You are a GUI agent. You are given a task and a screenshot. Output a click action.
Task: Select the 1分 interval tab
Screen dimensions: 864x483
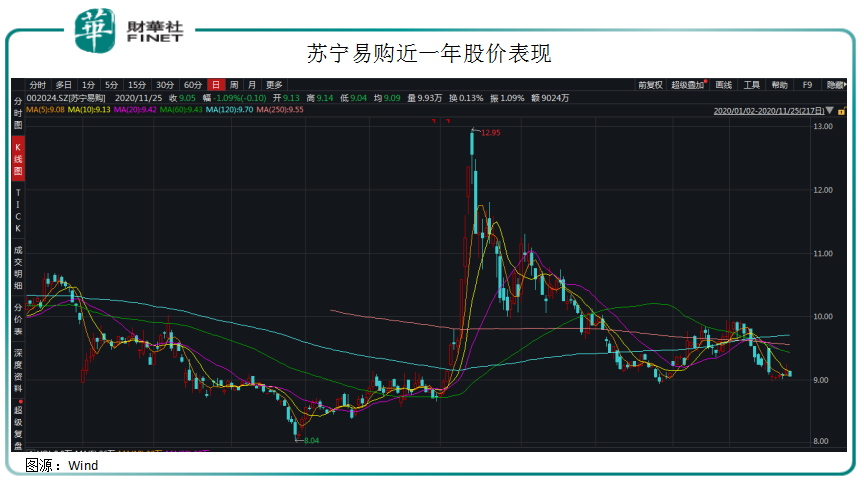point(88,85)
